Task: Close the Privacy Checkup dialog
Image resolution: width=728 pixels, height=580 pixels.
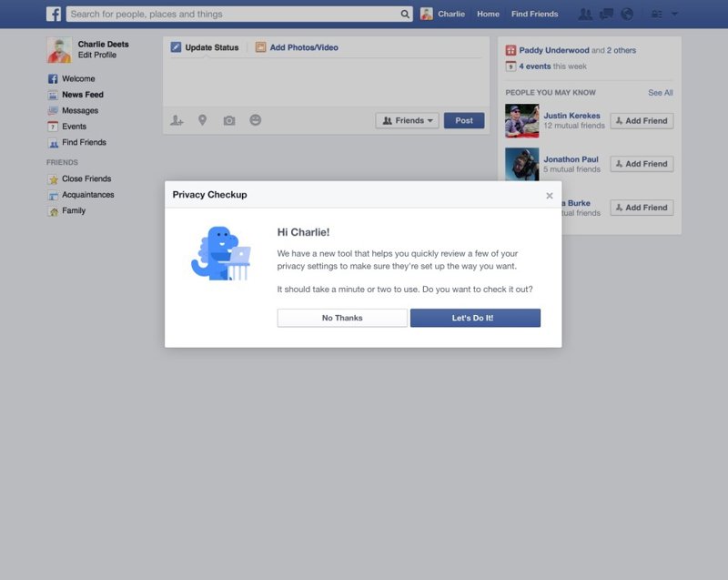Action: (549, 195)
